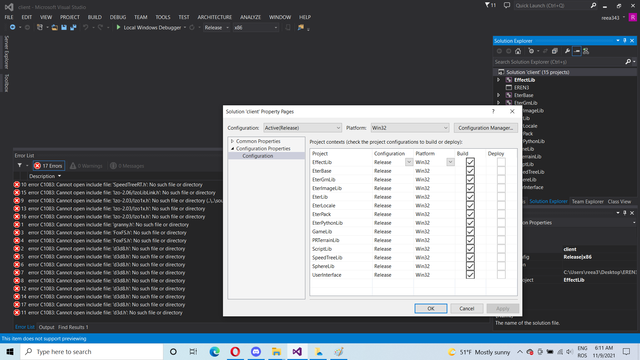The height and width of the screenshot is (360, 640).
Task: Open the notifications flag icon
Action: 487,5
